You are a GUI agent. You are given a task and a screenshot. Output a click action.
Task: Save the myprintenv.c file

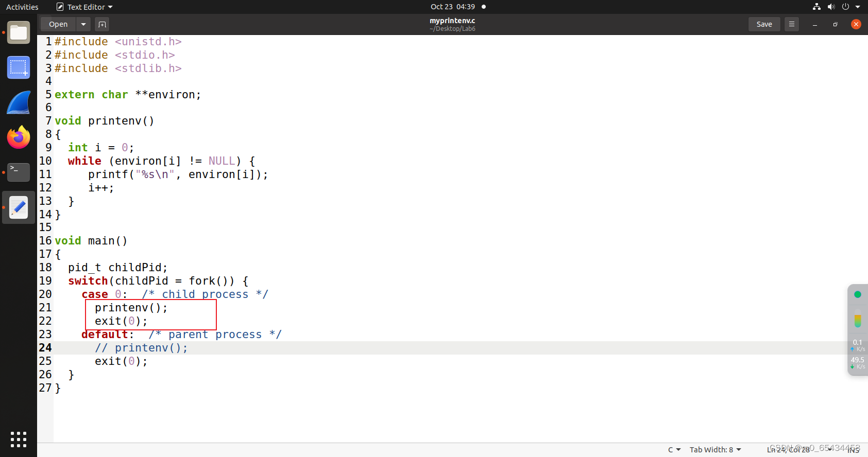[x=764, y=24]
